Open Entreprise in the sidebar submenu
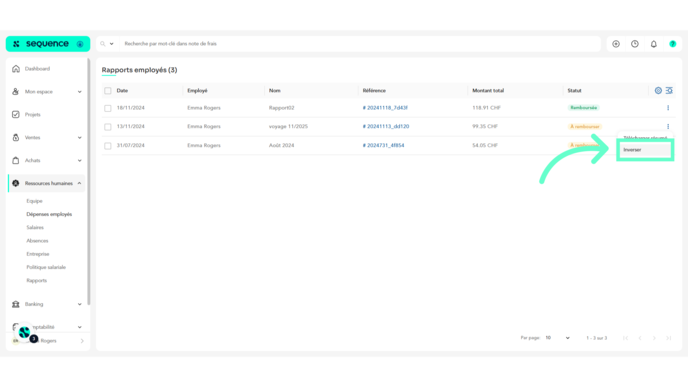 [x=38, y=254]
